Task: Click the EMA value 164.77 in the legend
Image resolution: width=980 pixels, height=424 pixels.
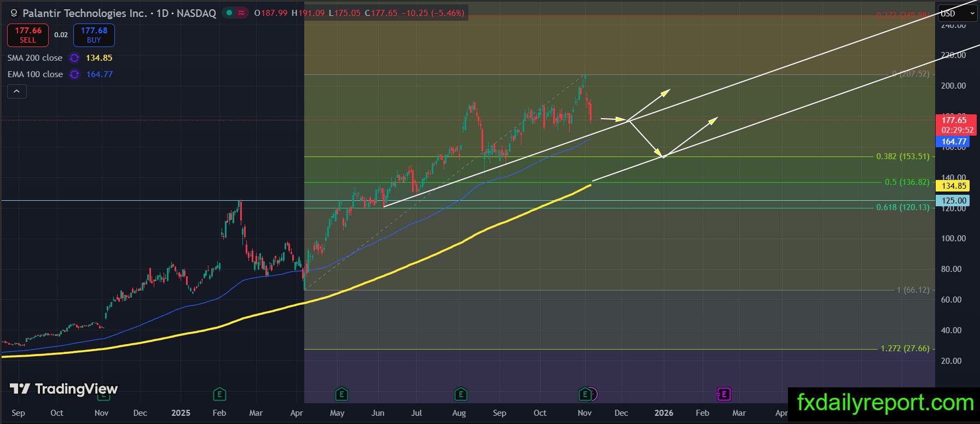Action: pos(100,74)
